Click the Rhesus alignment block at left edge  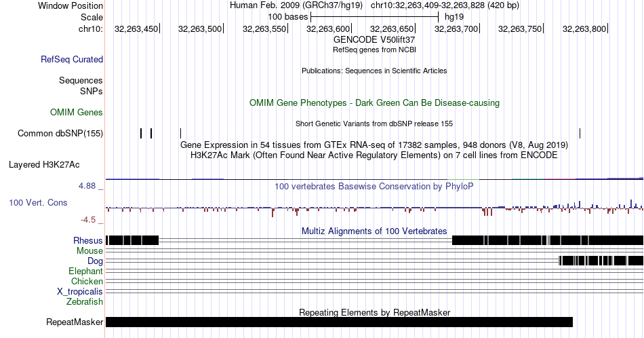[132, 240]
